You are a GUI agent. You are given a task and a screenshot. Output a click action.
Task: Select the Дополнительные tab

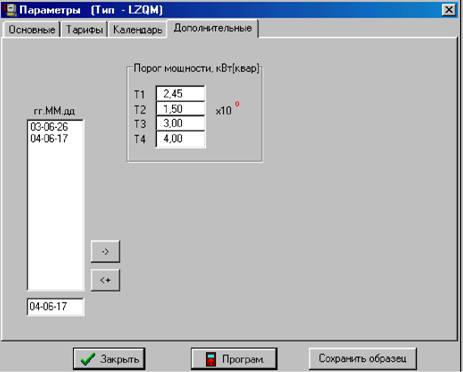pyautogui.click(x=213, y=28)
